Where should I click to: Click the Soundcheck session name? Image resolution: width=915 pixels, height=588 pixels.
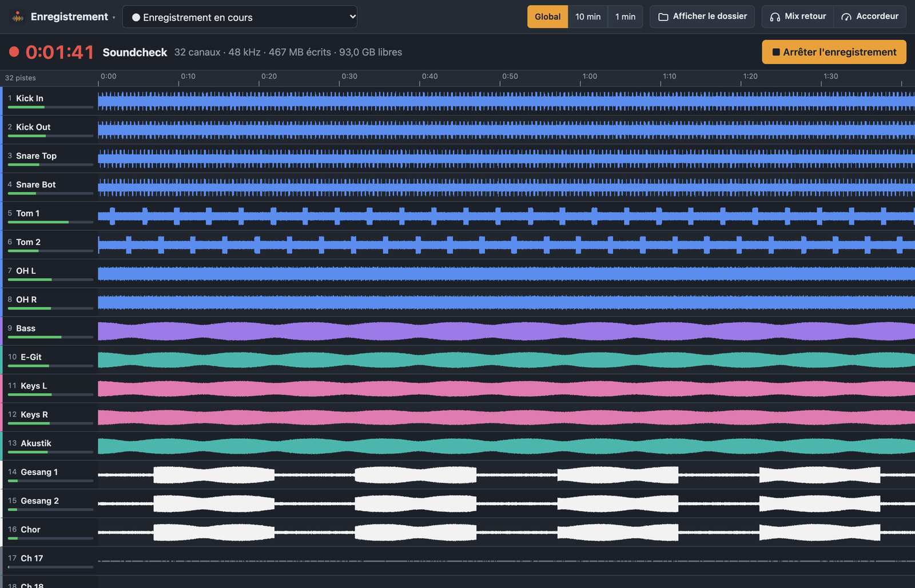135,52
